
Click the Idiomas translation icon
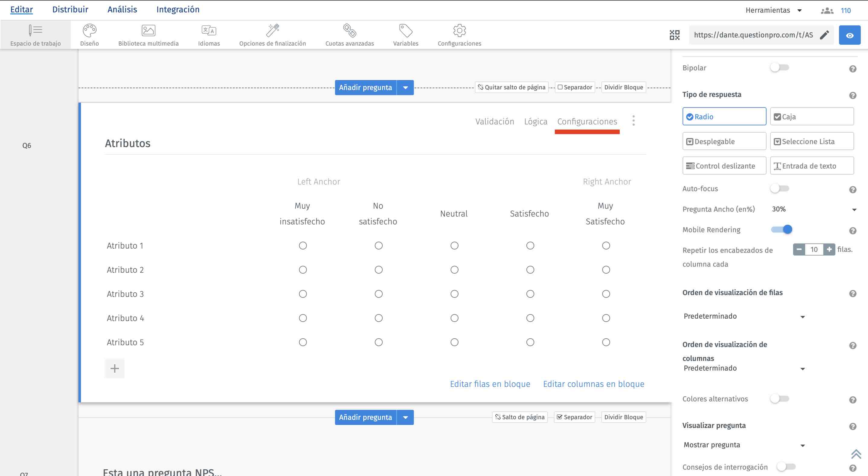tap(209, 31)
